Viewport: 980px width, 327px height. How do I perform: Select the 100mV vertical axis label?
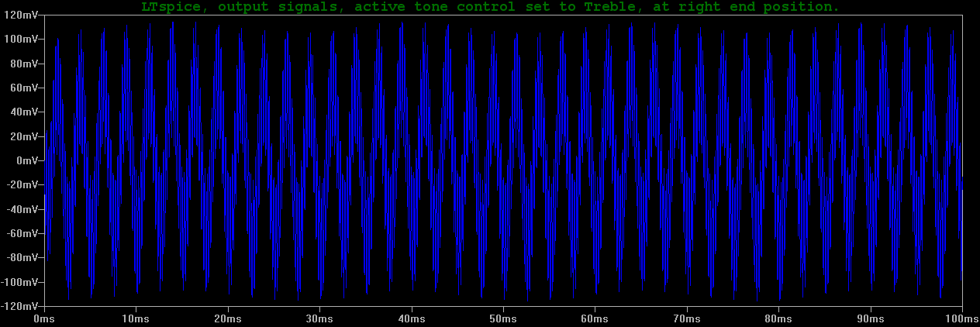tap(21, 39)
